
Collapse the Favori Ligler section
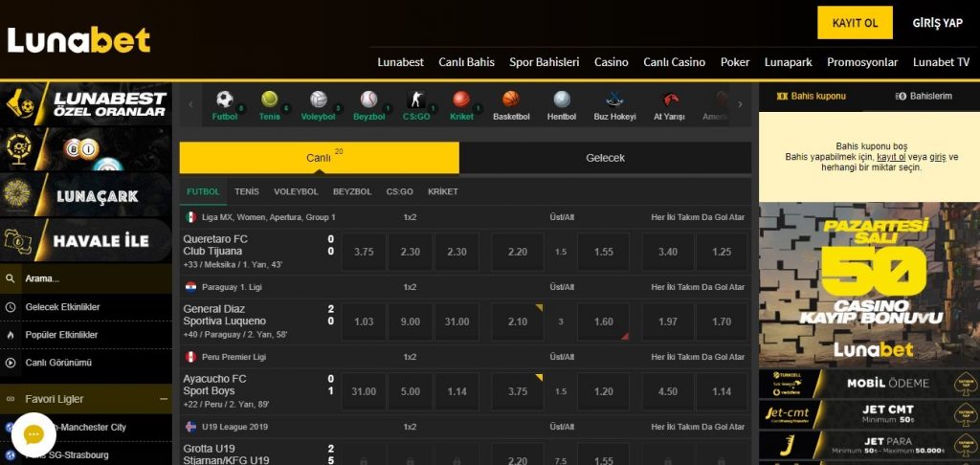[x=163, y=399]
